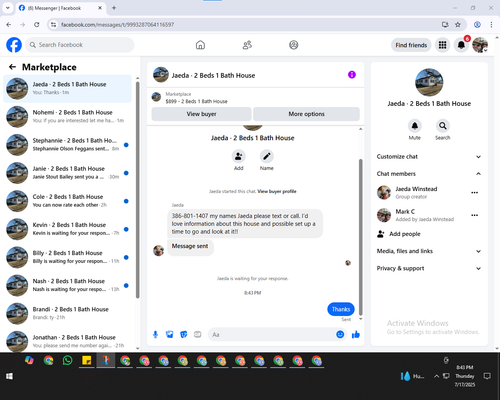Click Add people in chat members

tap(399, 234)
